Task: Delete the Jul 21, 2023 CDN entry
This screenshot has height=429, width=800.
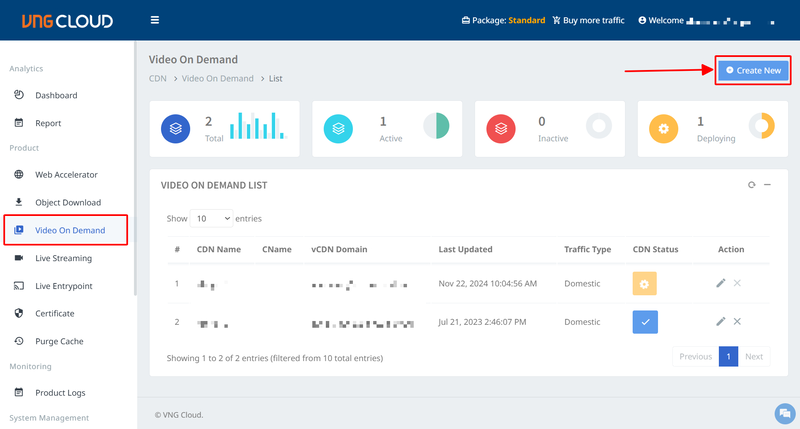Action: 737,321
